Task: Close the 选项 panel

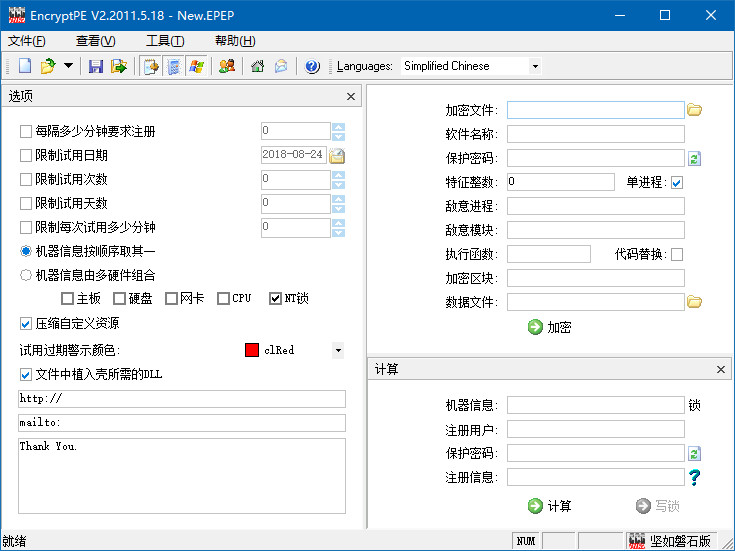Action: click(x=351, y=96)
